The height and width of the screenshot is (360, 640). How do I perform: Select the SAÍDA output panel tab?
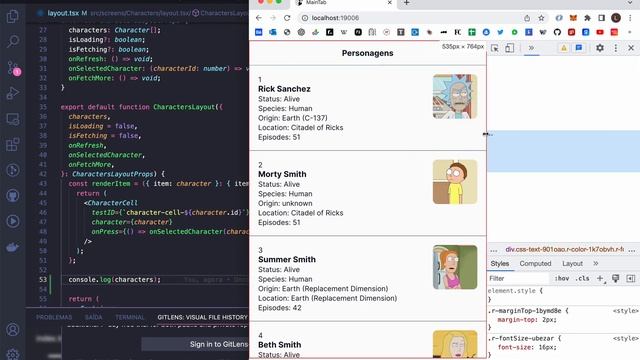pyautogui.click(x=93, y=317)
